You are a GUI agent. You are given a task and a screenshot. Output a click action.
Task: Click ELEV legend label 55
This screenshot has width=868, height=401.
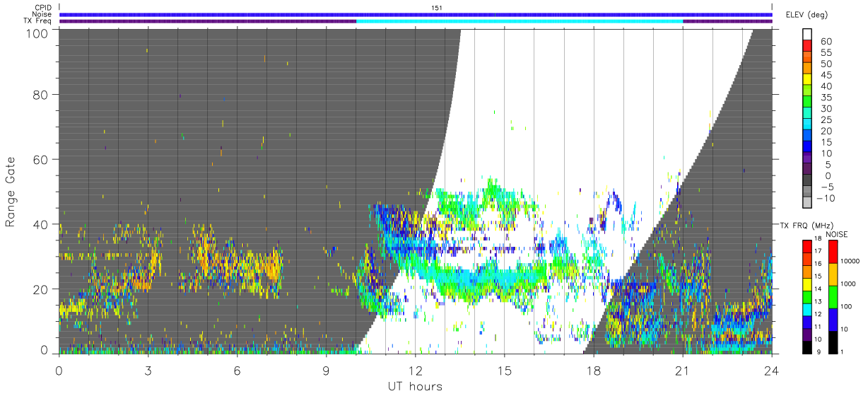825,52
